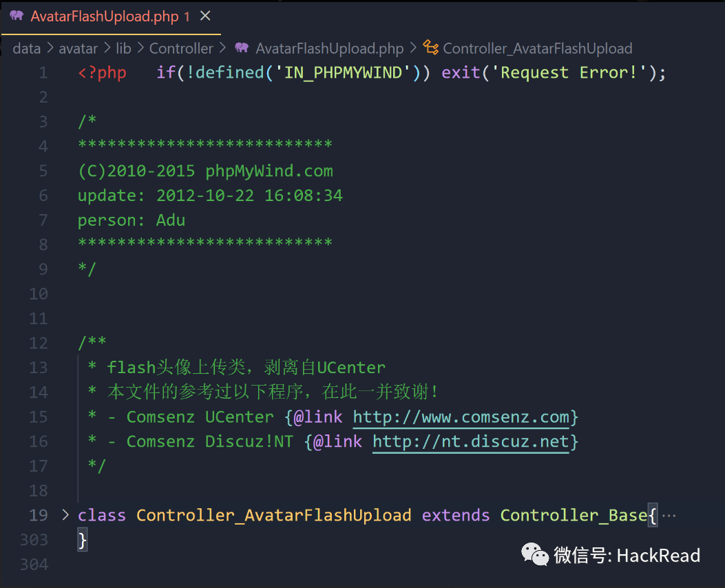
Task: Select the Controller_AvatarFlashUpload class breadcrumb
Action: tap(538, 48)
